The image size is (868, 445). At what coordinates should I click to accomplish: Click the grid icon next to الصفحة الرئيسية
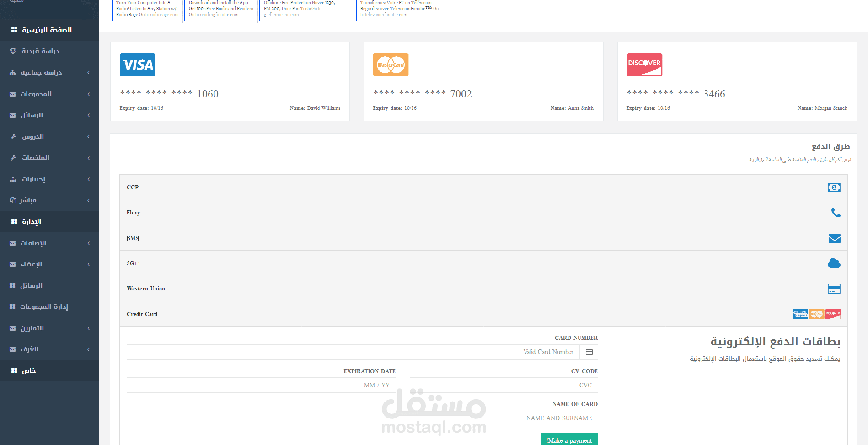pyautogui.click(x=14, y=30)
